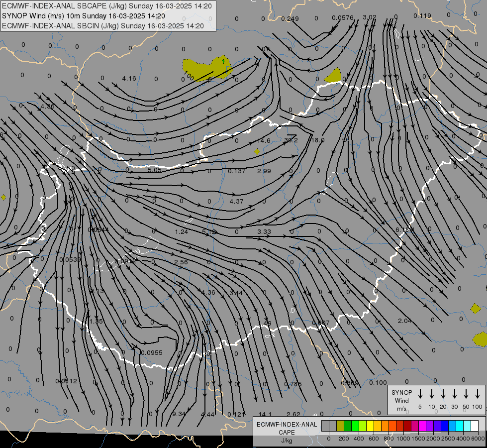The height and width of the screenshot is (448, 487).
Task: Click the 14.6 value on the map
Action: coord(263,141)
